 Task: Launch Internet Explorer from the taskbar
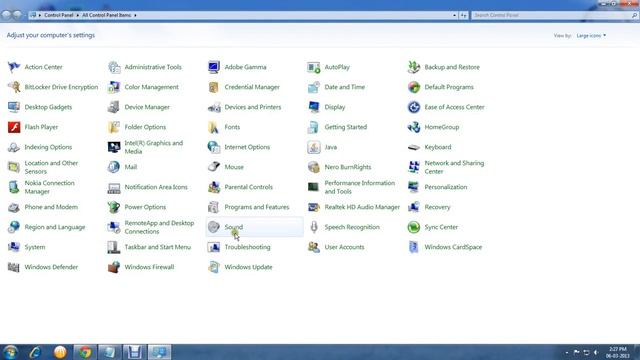point(35,352)
